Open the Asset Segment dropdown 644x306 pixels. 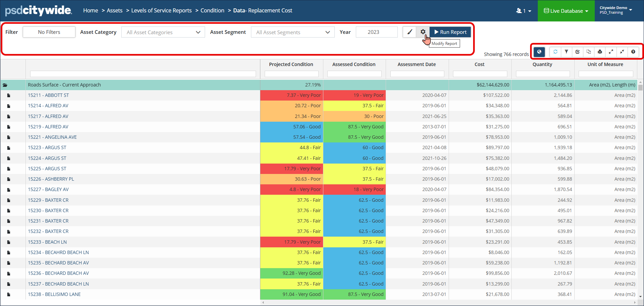click(x=293, y=32)
